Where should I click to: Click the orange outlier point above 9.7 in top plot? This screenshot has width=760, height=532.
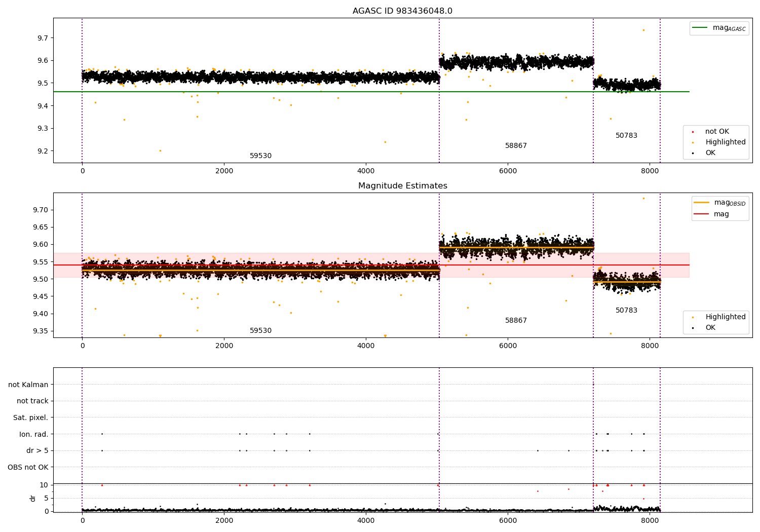point(643,30)
